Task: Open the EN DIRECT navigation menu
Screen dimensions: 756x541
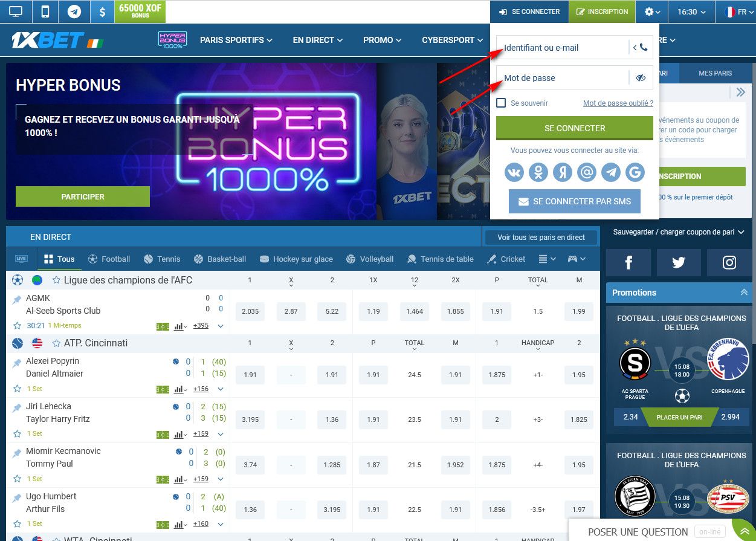Action: [318, 40]
